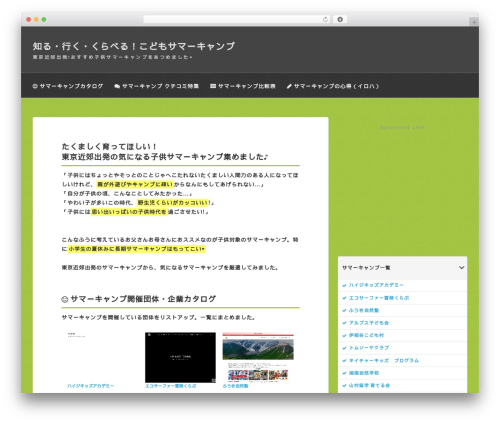Click the heading たくましく育ってほしい！
Screen dimensions: 500x423
click(109, 146)
